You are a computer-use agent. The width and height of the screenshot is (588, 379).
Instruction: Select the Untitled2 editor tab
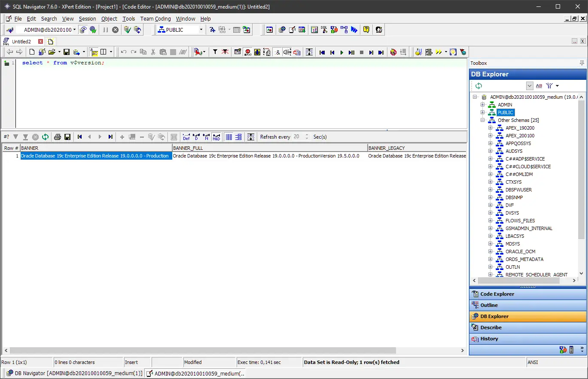(x=23, y=42)
